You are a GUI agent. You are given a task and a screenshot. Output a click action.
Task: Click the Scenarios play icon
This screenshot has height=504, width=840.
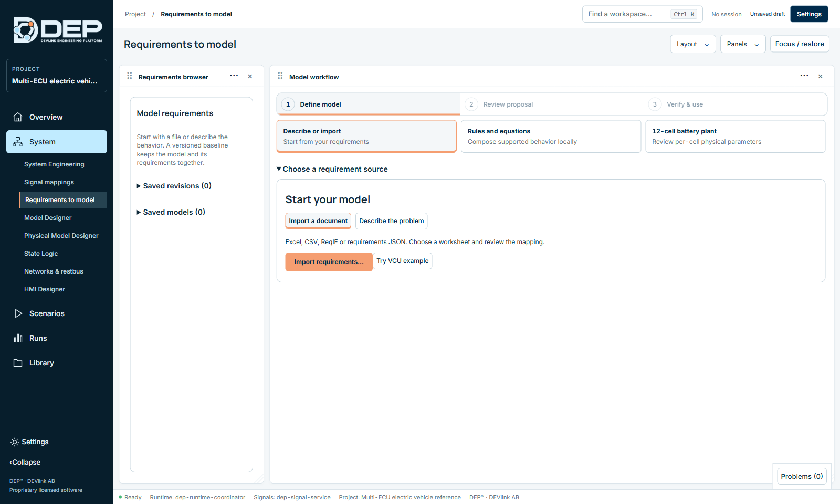[x=18, y=313]
